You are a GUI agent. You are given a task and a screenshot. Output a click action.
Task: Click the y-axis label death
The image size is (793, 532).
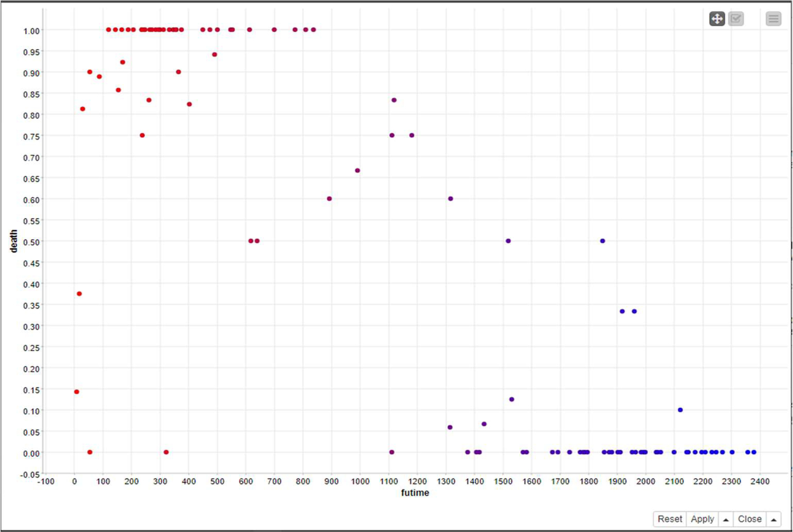click(x=14, y=241)
